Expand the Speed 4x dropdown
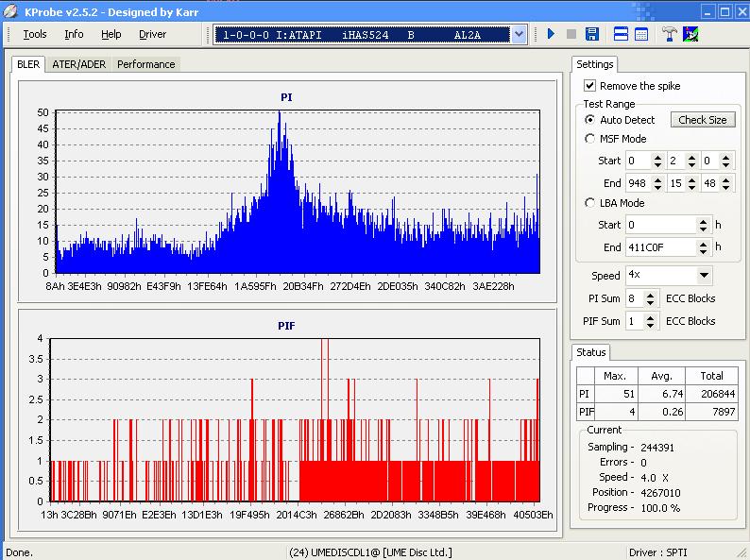750x560 pixels. [x=704, y=276]
